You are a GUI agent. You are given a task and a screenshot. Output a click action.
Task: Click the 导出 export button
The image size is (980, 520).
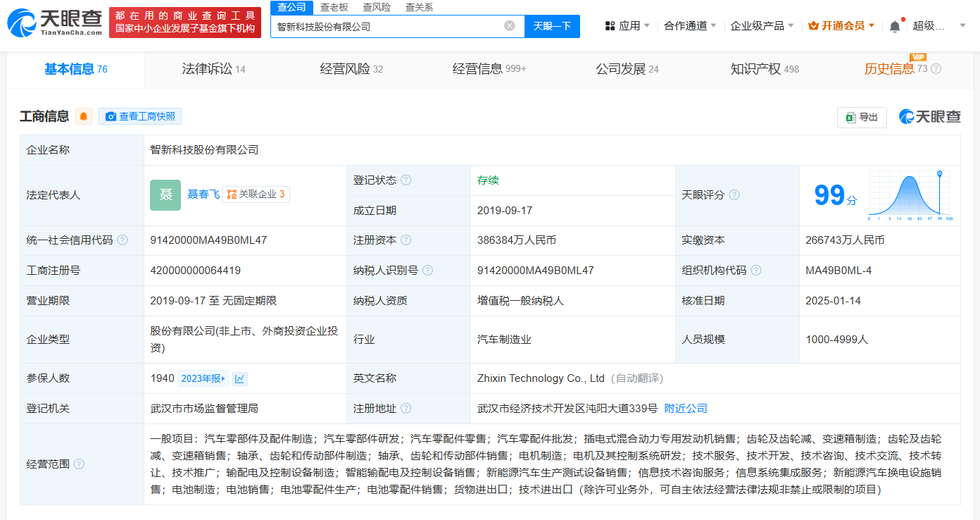click(x=862, y=117)
